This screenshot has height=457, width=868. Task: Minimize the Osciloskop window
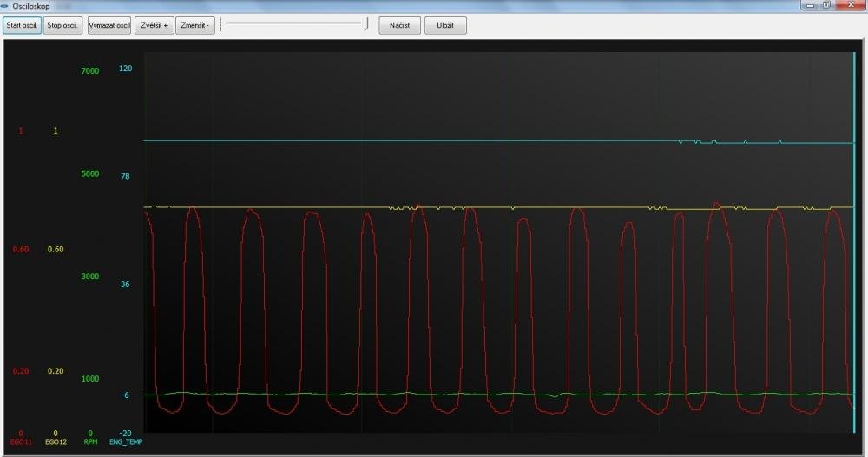pyautogui.click(x=809, y=5)
